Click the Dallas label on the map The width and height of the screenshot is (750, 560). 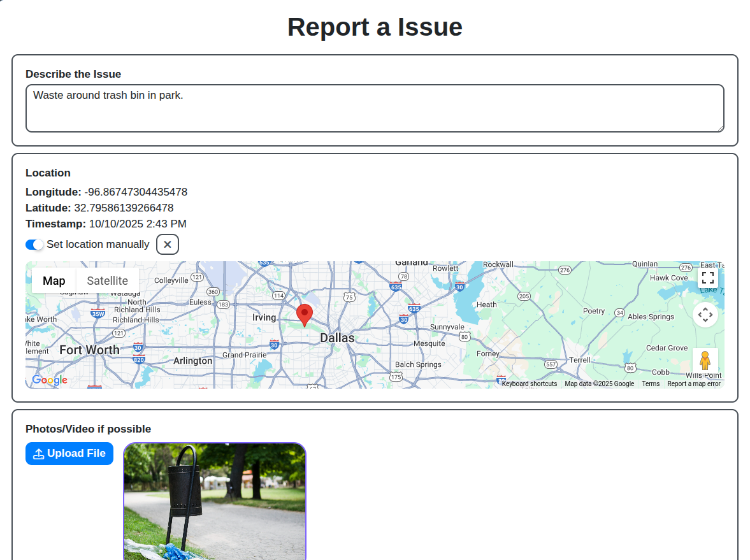click(x=338, y=338)
